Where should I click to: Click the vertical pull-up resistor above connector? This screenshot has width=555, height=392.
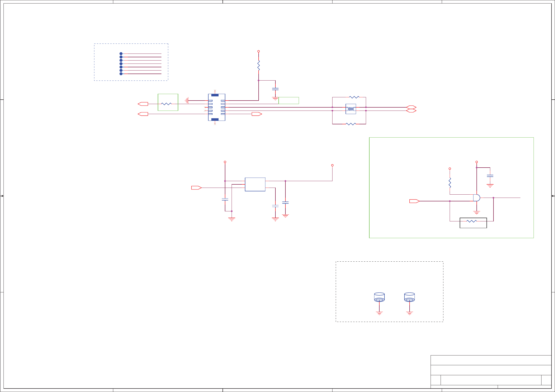(258, 65)
